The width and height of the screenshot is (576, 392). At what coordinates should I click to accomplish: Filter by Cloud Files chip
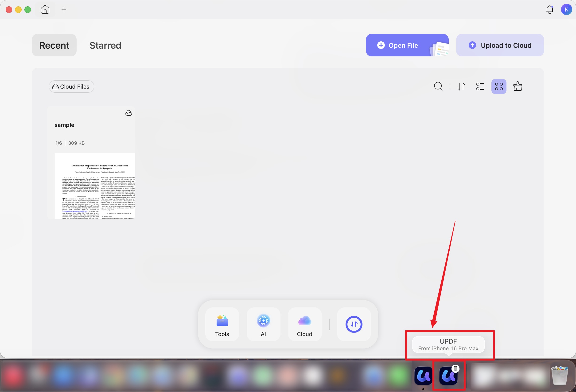pos(71,86)
